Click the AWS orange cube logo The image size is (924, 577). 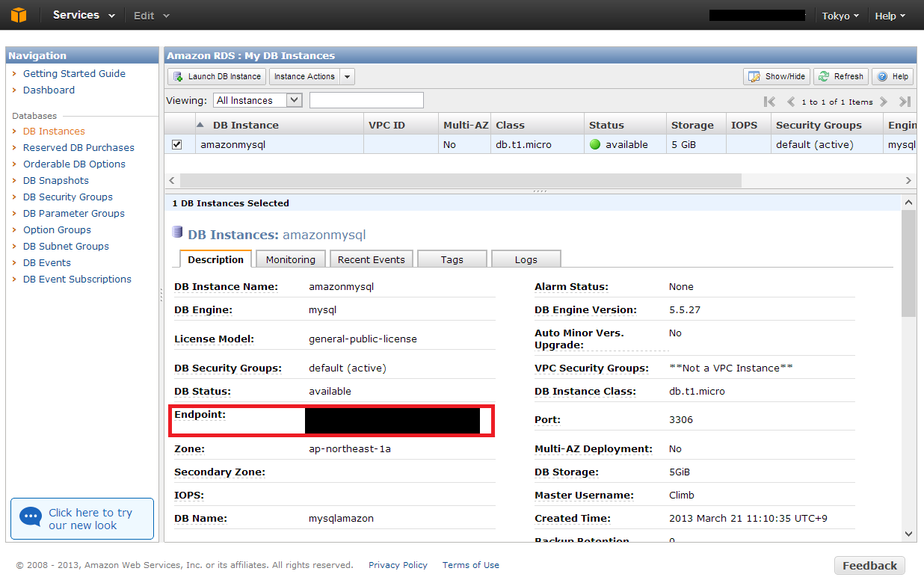click(19, 15)
